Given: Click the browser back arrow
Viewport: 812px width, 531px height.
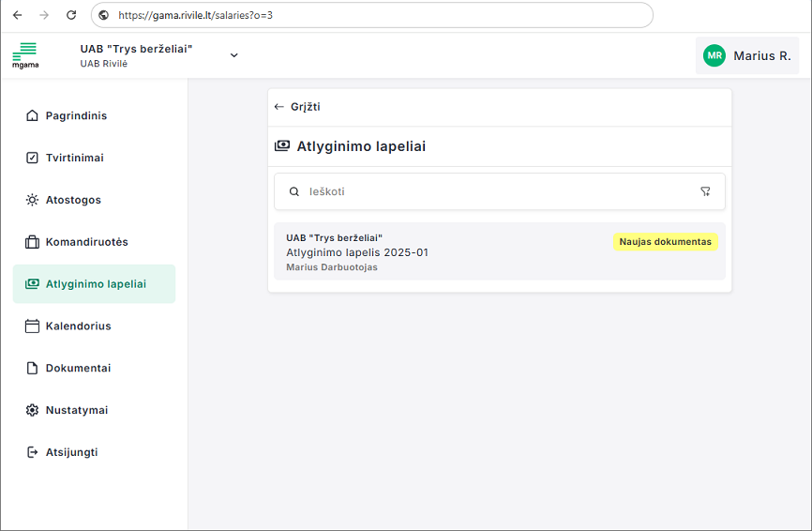Looking at the screenshot, I should click(x=17, y=15).
